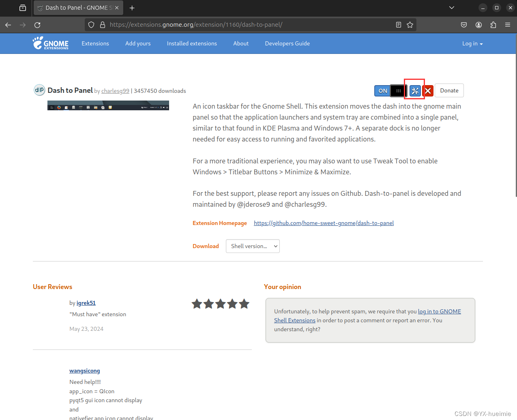517x420 pixels.
Task: Open the dash-to-panel GitHub homepage link
Action: 324,223
